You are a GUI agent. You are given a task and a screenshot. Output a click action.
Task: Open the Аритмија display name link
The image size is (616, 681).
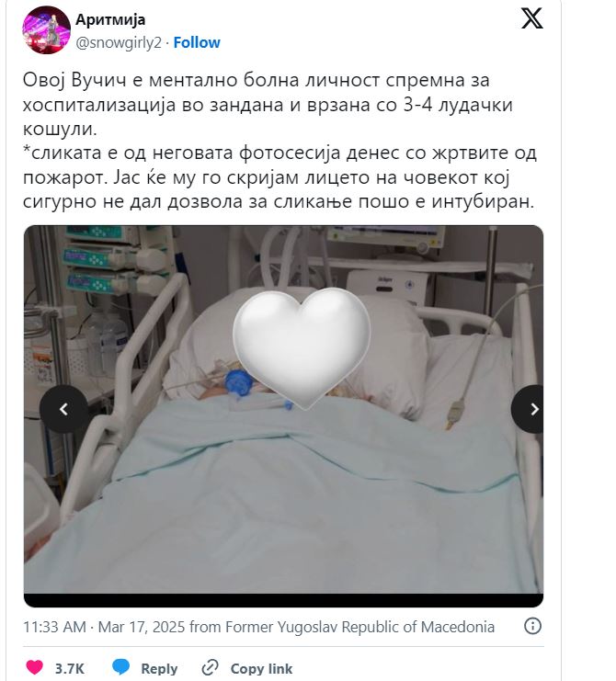110,20
